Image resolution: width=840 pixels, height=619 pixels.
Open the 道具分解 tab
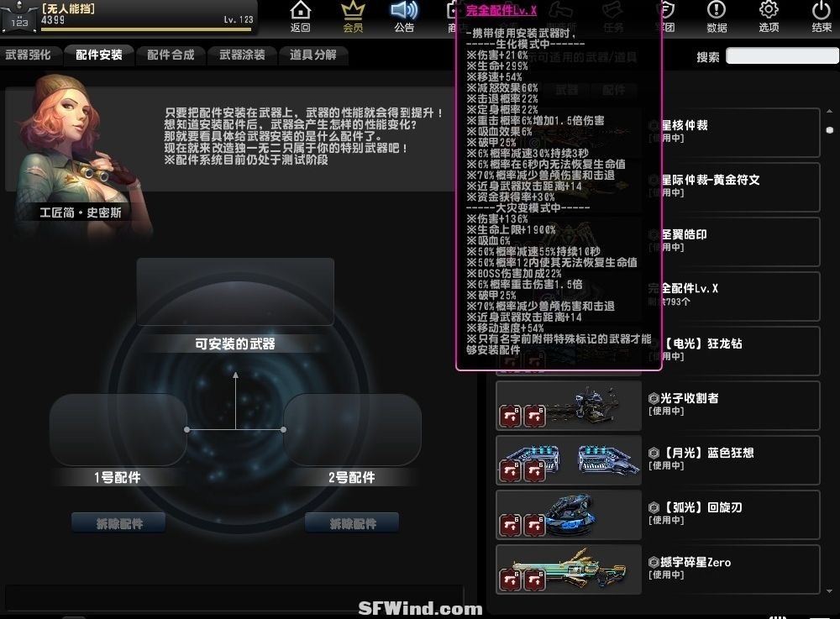[313, 55]
